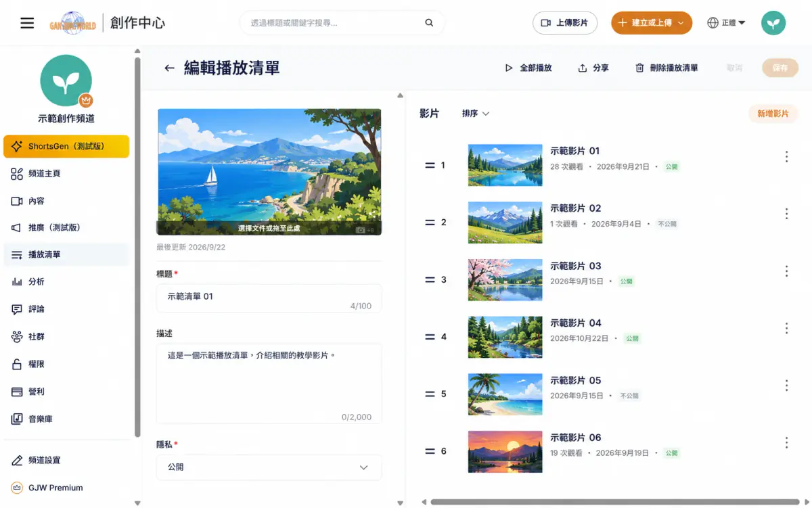
Task: Click the search magnifier icon
Action: [x=429, y=22]
